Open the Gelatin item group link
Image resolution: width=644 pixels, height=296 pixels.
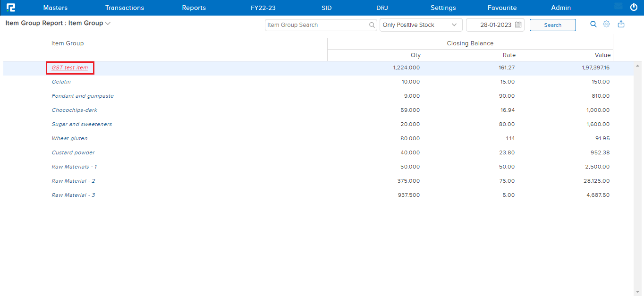(x=61, y=82)
